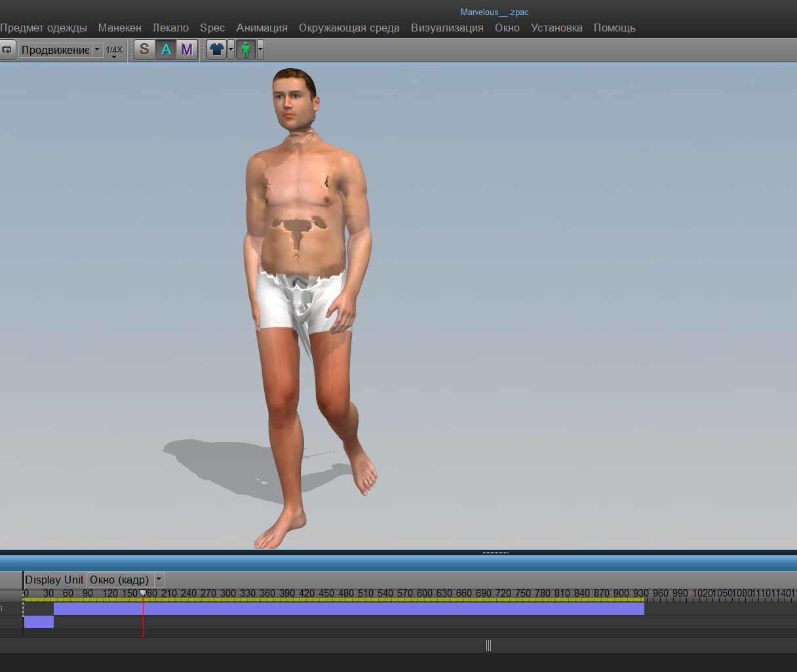Select the short purple clip on lower track

click(x=39, y=622)
